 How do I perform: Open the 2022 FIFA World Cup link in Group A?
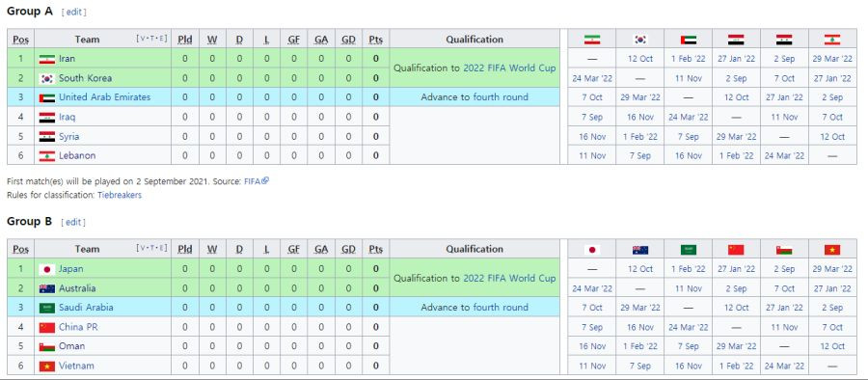click(x=509, y=68)
